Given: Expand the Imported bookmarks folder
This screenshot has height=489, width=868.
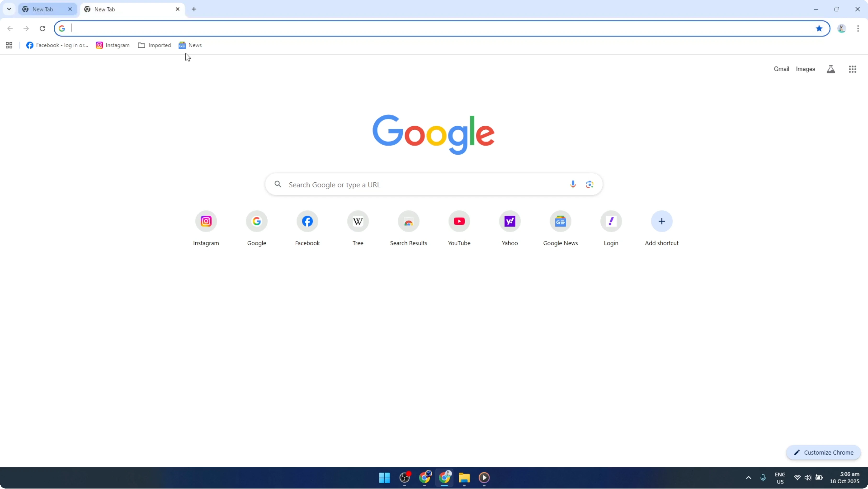Looking at the screenshot, I should click(154, 45).
